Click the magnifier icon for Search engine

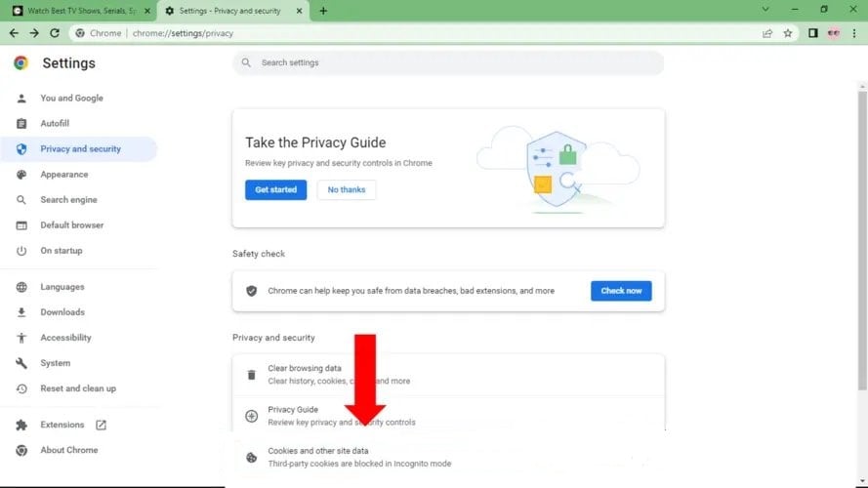tap(21, 200)
